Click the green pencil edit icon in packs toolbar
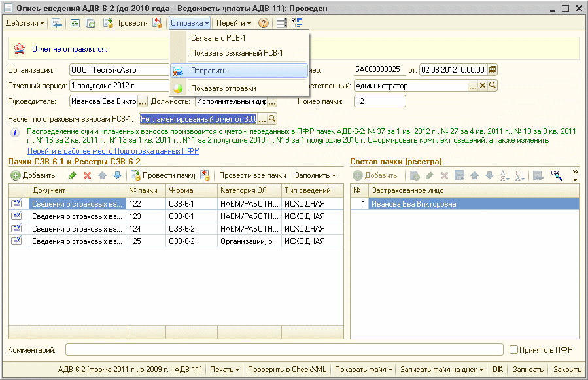 pyautogui.click(x=73, y=175)
